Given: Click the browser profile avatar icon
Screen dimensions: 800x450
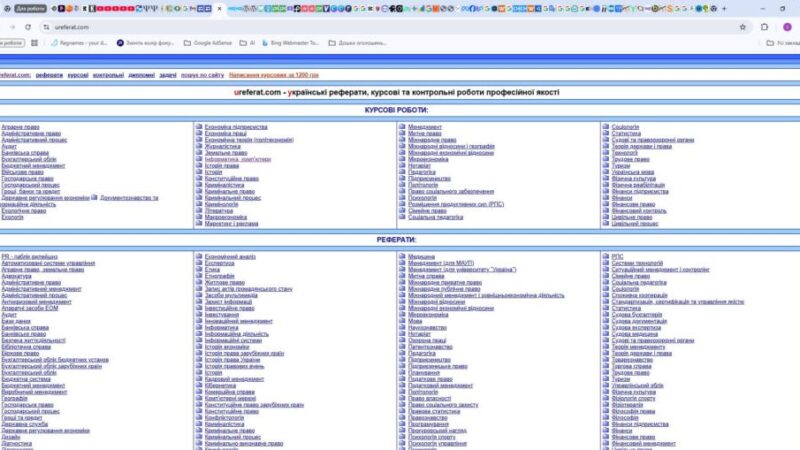Looking at the screenshot, I should 787,27.
